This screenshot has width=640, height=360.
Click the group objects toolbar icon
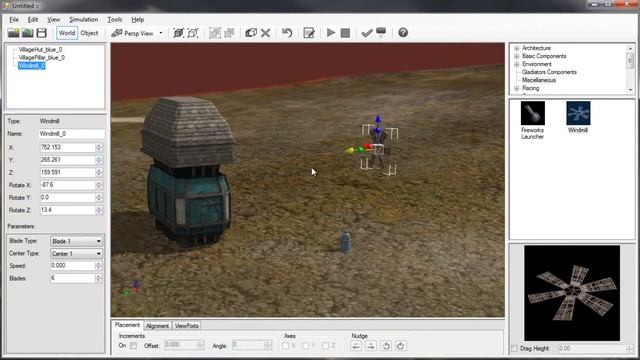point(215,33)
